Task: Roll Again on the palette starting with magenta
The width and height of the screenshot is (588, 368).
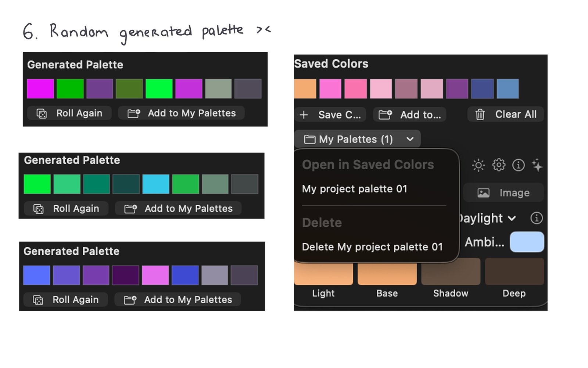Action: (69, 113)
